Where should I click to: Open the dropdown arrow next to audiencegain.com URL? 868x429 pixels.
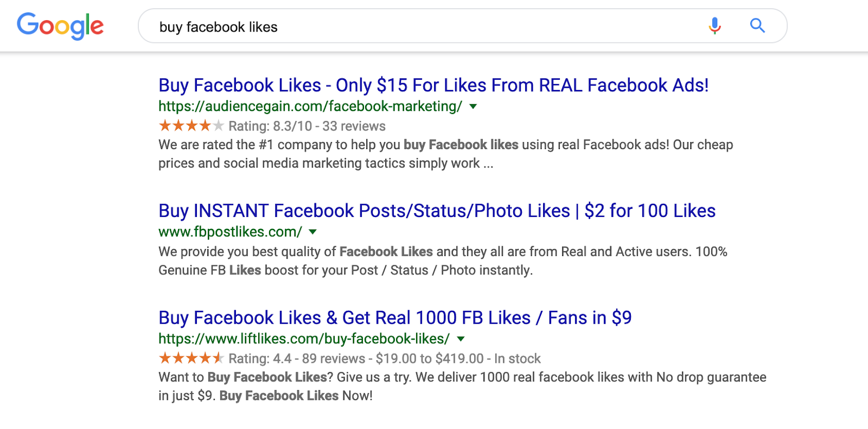pos(473,107)
